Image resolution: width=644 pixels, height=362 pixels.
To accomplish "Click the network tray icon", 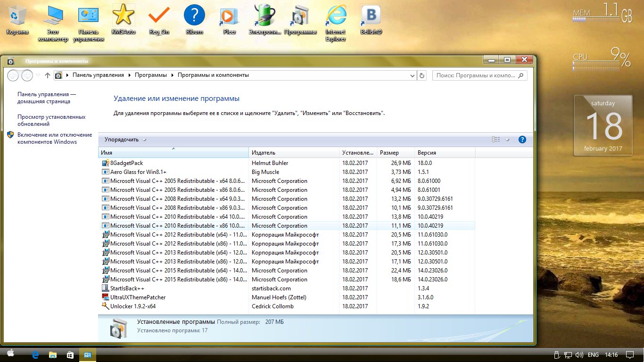I will tap(568, 355).
